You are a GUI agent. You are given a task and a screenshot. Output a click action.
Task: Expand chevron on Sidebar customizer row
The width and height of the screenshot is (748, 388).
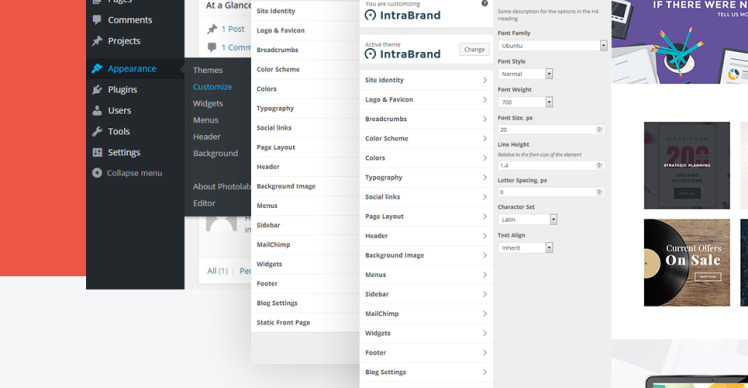pyautogui.click(x=485, y=294)
